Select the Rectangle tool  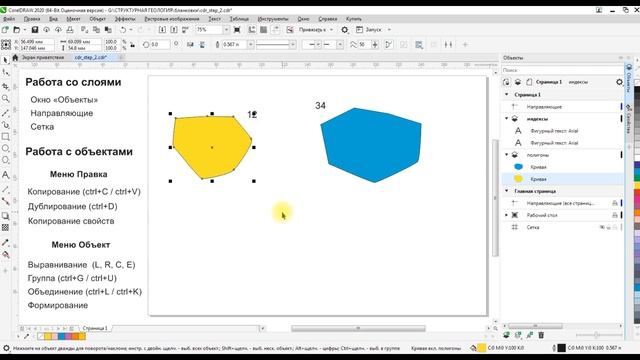pyautogui.click(x=5, y=137)
